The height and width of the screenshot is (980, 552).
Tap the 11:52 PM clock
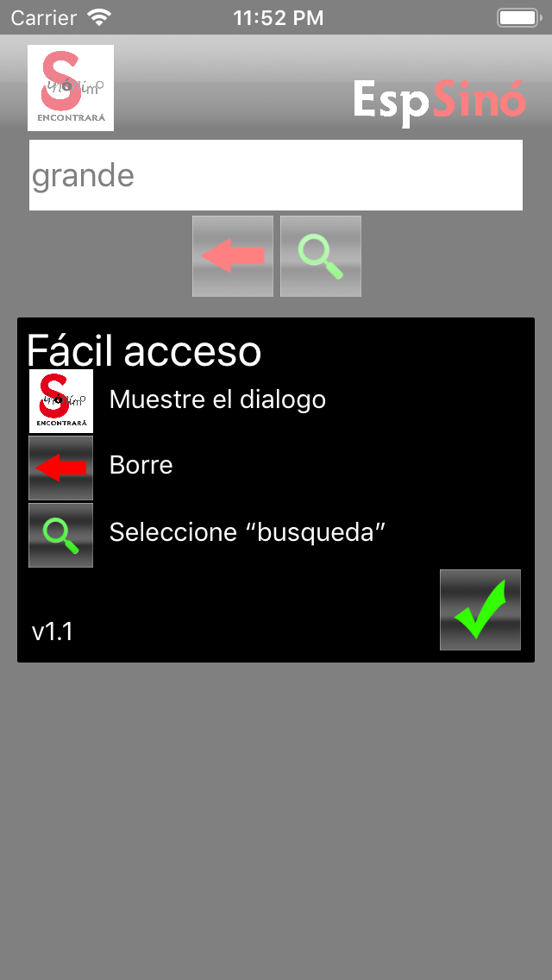[279, 17]
